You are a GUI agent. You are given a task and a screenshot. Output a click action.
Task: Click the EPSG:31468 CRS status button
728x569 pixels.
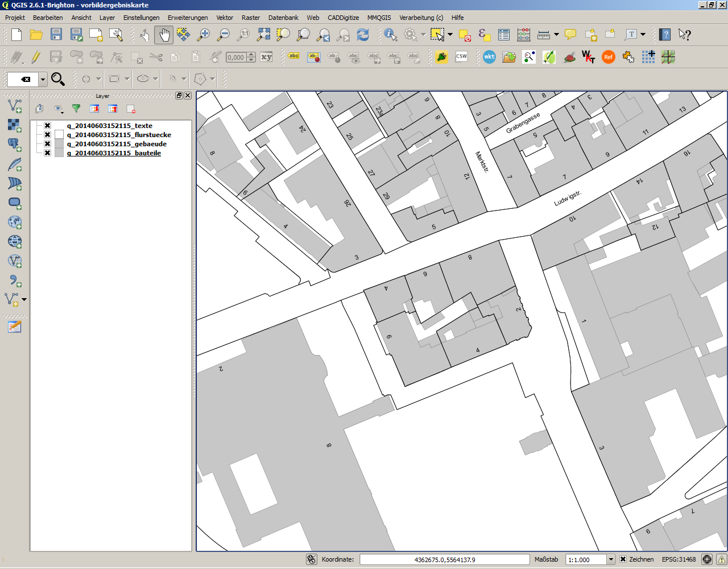pos(679,559)
